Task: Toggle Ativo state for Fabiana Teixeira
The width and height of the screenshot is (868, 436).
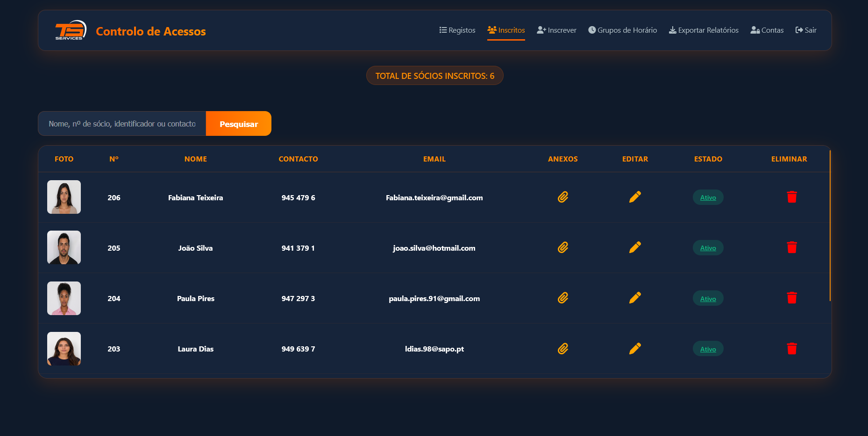Action: pyautogui.click(x=708, y=197)
